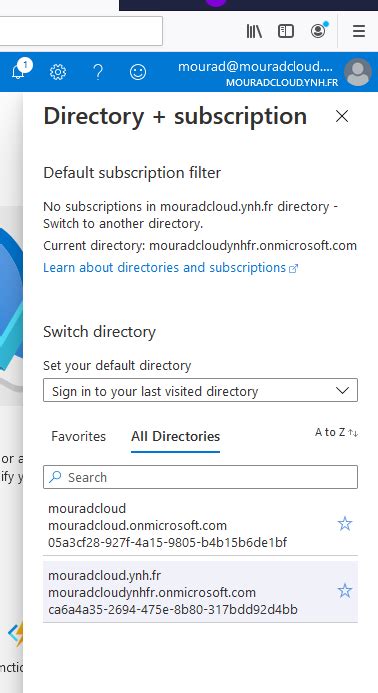
Task: Open the feedback smiley icon
Action: point(138,72)
